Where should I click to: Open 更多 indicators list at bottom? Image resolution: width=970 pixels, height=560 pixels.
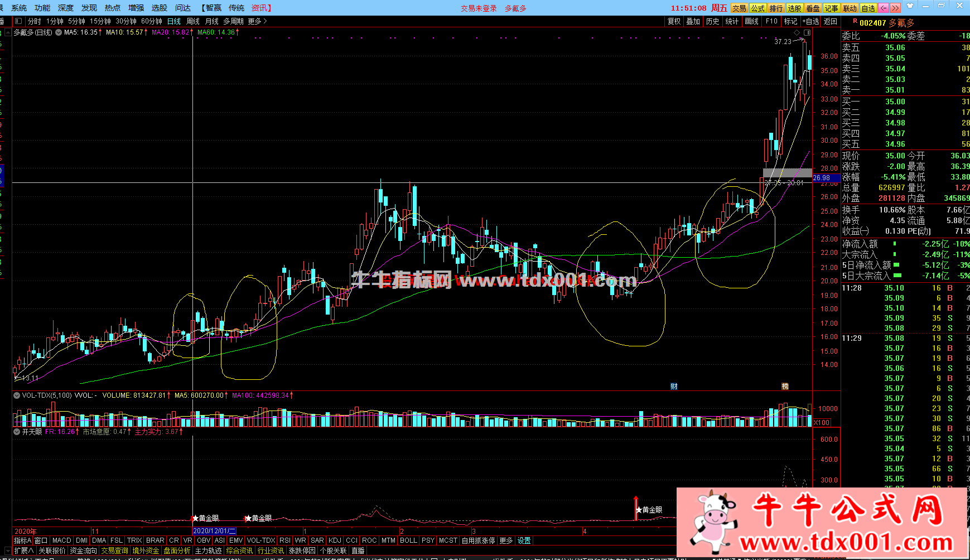[505, 540]
